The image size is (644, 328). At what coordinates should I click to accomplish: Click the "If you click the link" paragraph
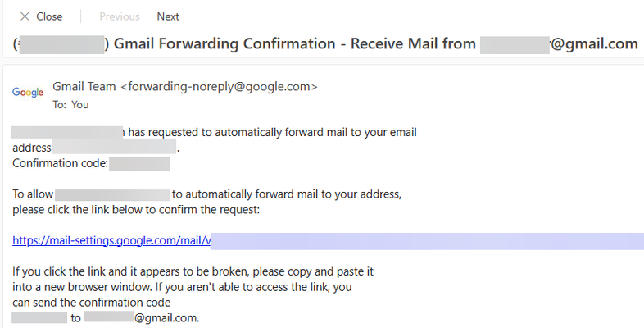(193, 294)
